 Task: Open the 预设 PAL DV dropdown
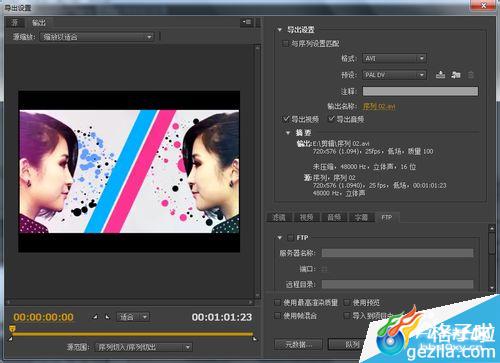tap(394, 75)
